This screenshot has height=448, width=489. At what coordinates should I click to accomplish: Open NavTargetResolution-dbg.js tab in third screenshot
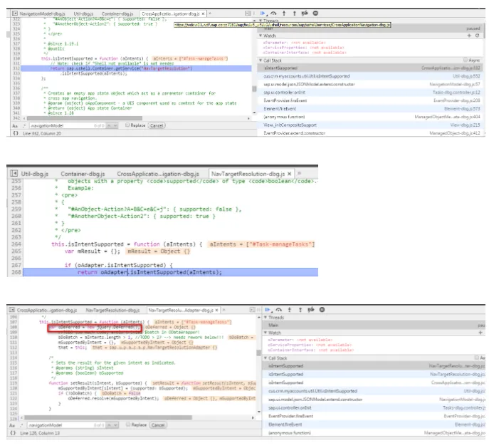pos(112,310)
